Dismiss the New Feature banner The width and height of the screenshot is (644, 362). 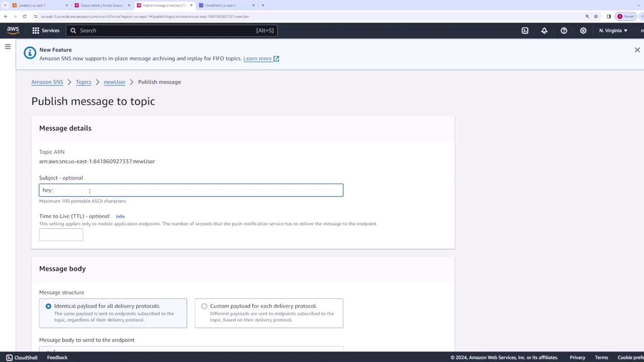(637, 50)
